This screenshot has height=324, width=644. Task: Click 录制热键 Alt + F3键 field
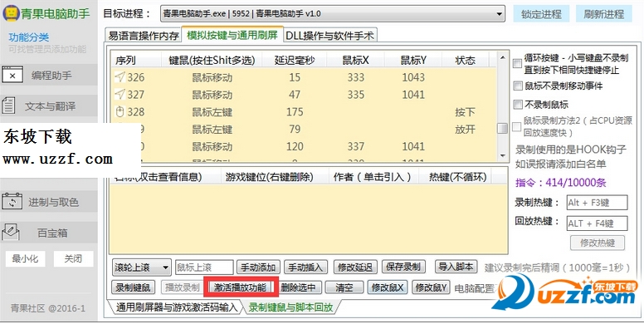[597, 203]
